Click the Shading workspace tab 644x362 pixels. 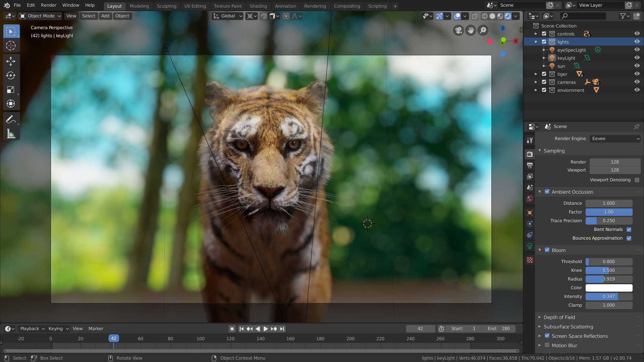click(257, 6)
